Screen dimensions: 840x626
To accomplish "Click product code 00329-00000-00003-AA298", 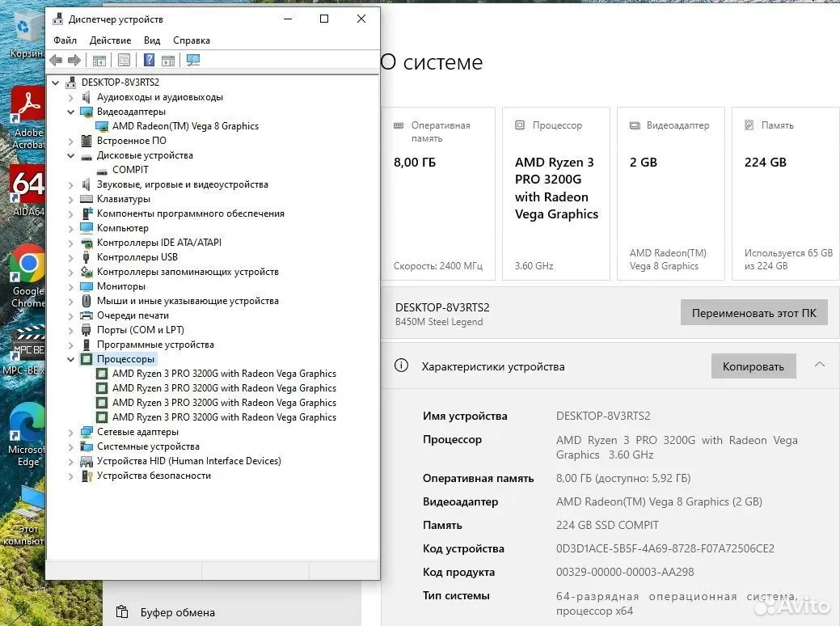I will point(625,572).
